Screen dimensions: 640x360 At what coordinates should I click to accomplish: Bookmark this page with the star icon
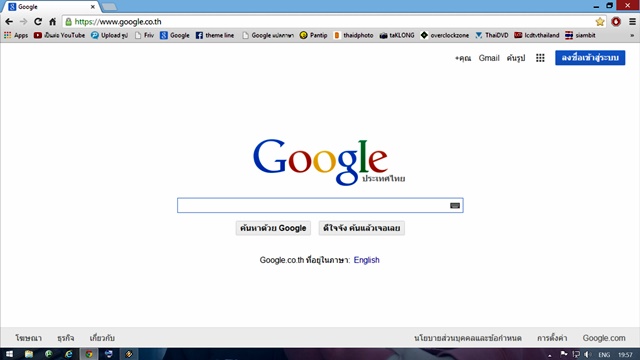[x=600, y=22]
